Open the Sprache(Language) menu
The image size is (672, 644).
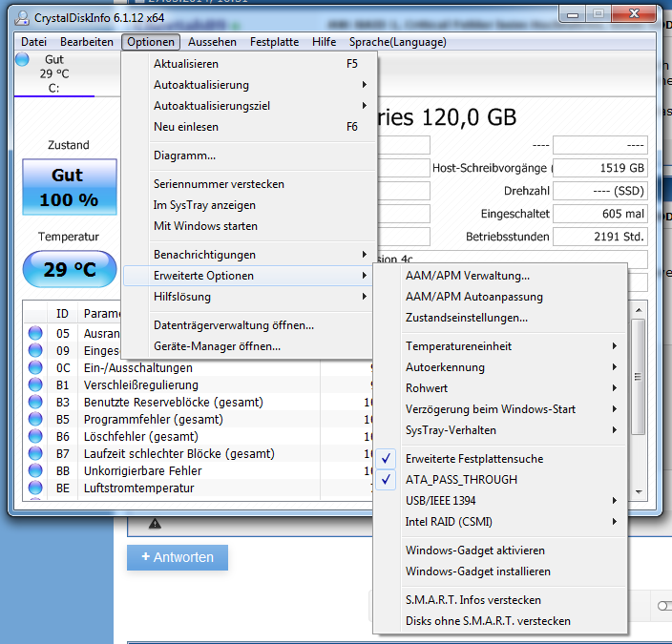pos(398,42)
